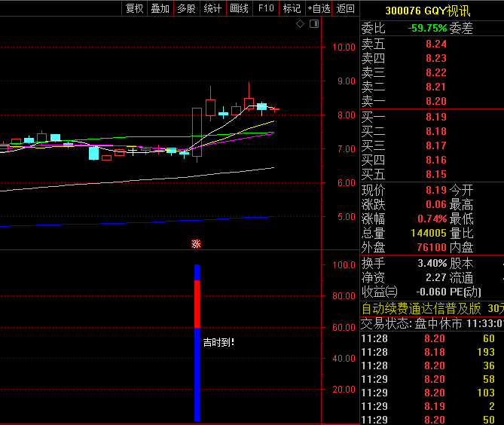Image resolution: width=504 pixels, height=425 pixels.
Task: Select the 11:29 trade at 8.19
Action: (432, 406)
